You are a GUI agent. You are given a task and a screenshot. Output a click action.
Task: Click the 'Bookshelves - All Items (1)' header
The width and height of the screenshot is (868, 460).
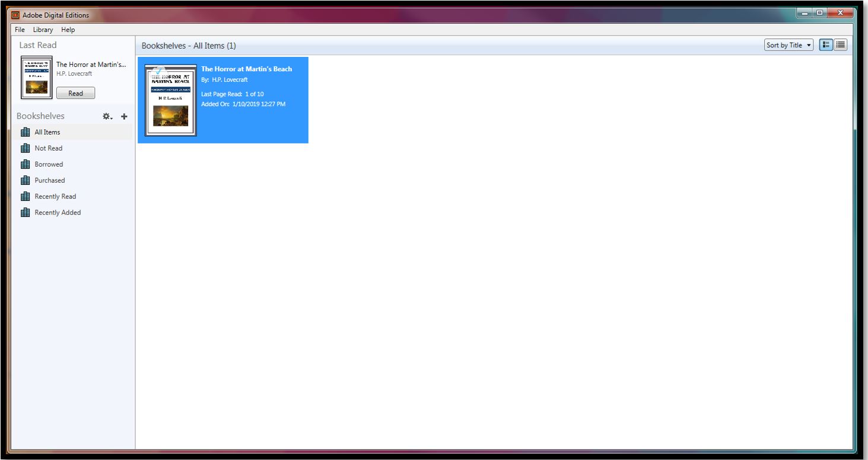(189, 46)
